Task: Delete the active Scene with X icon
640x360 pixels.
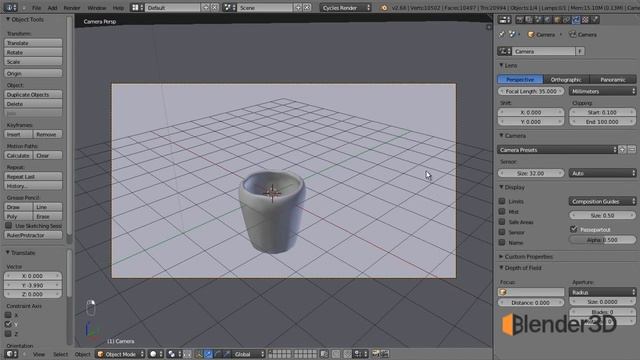Action: point(307,7)
